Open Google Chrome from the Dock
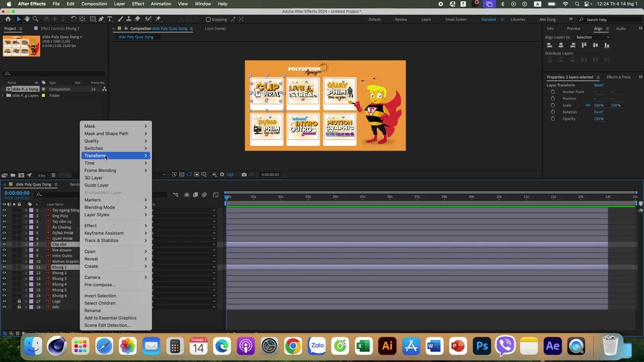The height and width of the screenshot is (362, 644). [293, 346]
